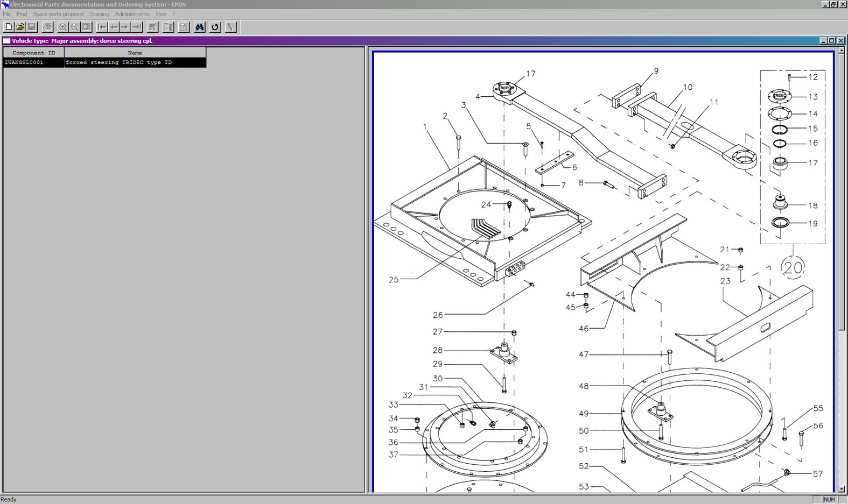Click the binoculars Find icon

[199, 27]
